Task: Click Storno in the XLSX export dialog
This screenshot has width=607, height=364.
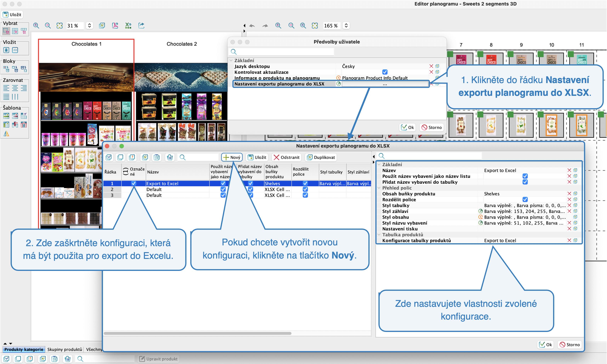Action: tap(570, 345)
